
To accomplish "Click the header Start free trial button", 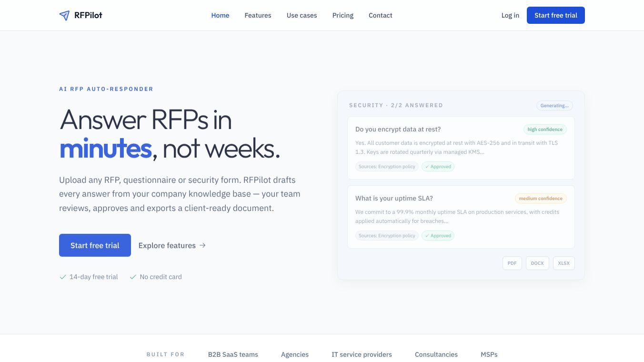I will 555,15.
